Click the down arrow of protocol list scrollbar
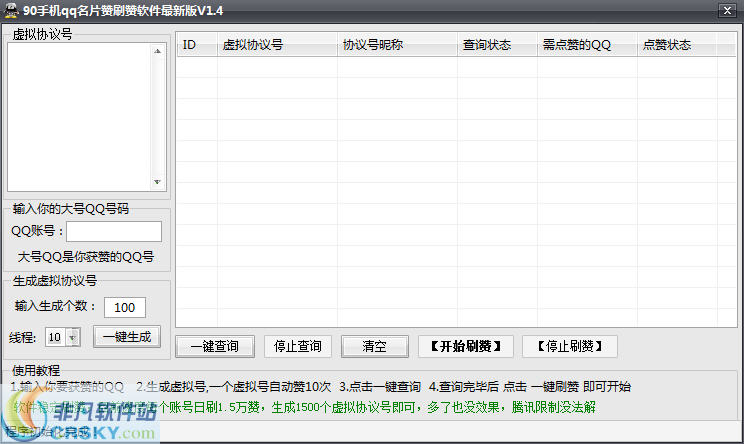The height and width of the screenshot is (444, 744). pyautogui.click(x=158, y=182)
